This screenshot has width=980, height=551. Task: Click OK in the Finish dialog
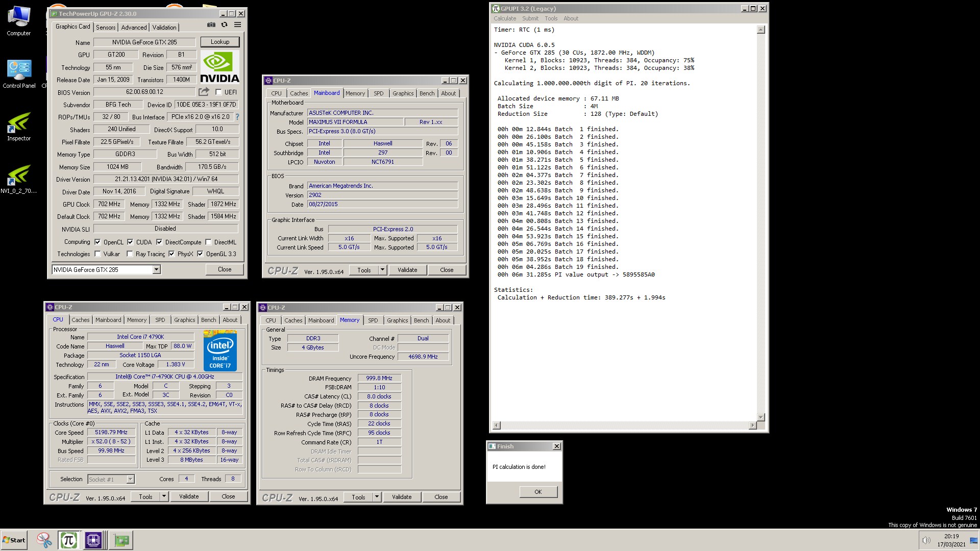[x=538, y=492]
